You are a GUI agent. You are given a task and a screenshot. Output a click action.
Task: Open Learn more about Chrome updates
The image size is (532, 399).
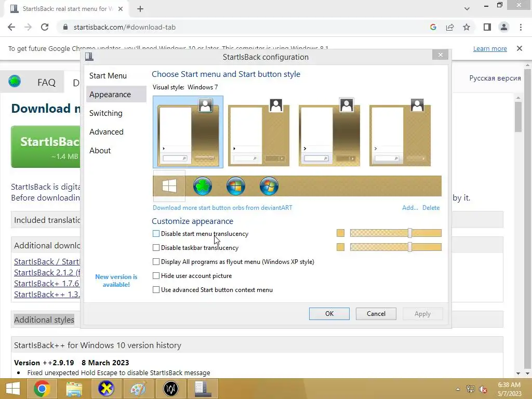[490, 48]
